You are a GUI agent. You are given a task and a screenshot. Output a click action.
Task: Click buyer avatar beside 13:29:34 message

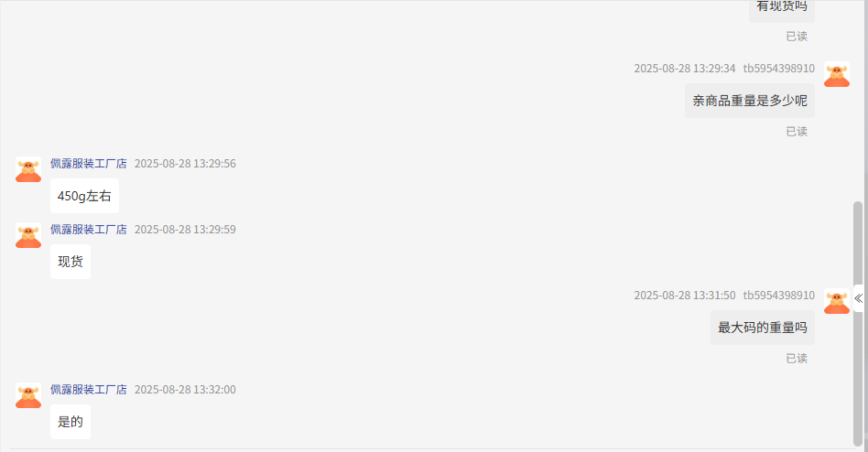[837, 74]
